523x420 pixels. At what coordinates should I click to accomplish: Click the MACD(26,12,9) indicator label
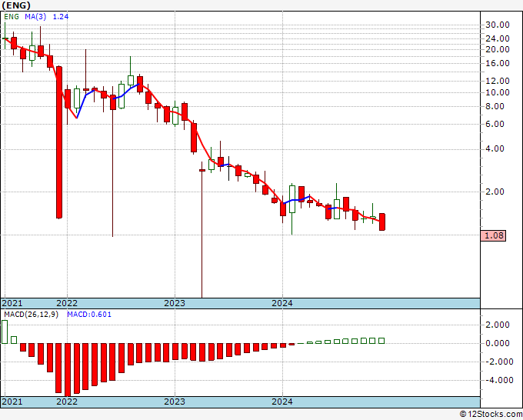click(x=31, y=315)
